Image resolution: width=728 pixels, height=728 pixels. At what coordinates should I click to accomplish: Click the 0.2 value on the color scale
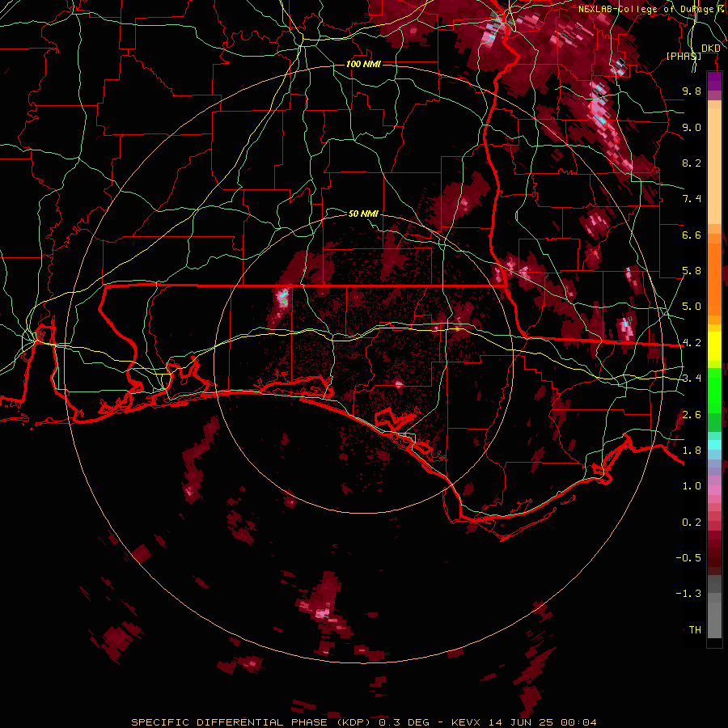692,523
